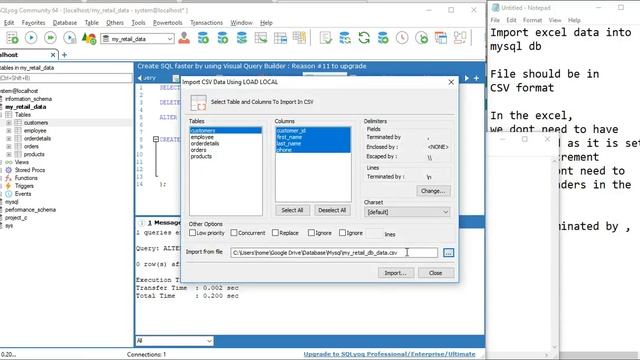Click the colorful trees icon before database selector

click(x=89, y=38)
